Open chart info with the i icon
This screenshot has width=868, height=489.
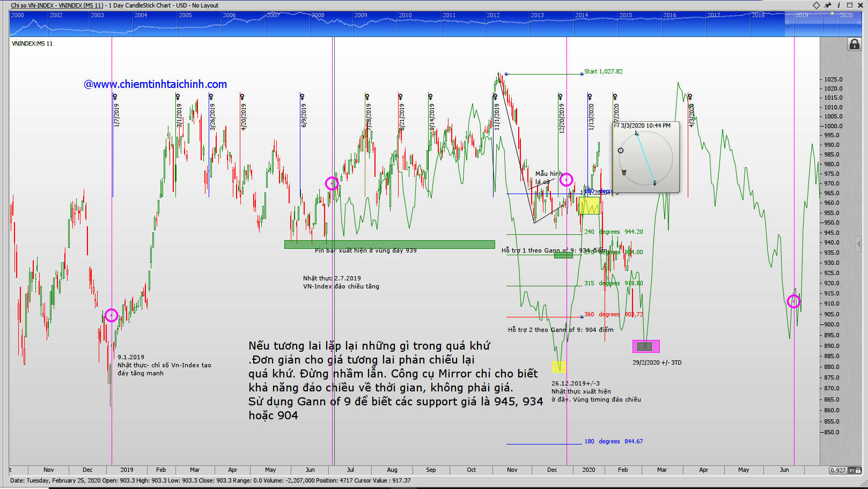click(838, 5)
